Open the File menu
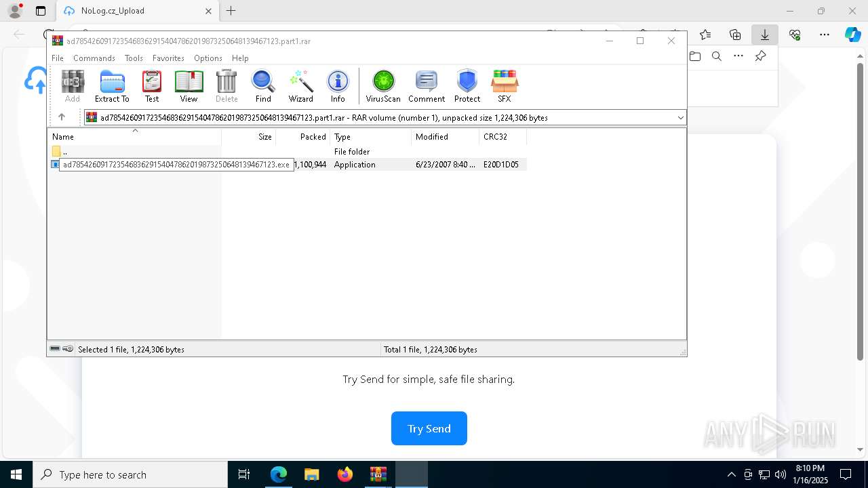This screenshot has height=488, width=868. point(58,58)
